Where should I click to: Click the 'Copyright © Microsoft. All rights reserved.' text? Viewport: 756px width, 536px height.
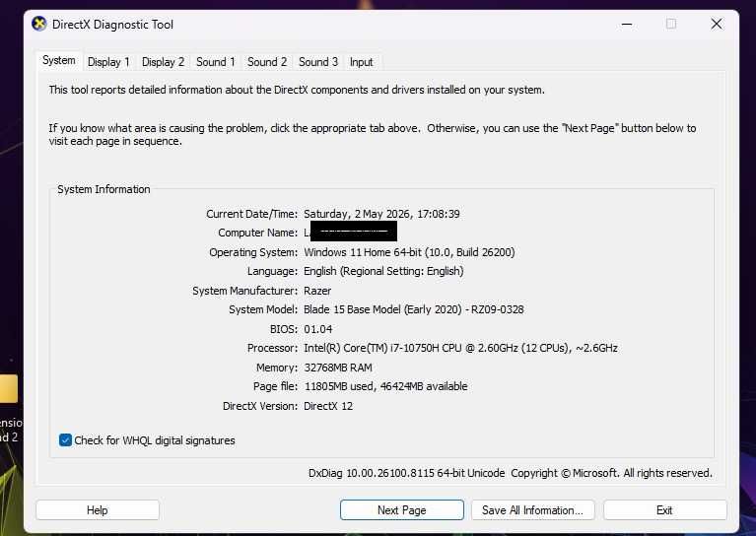(611, 473)
